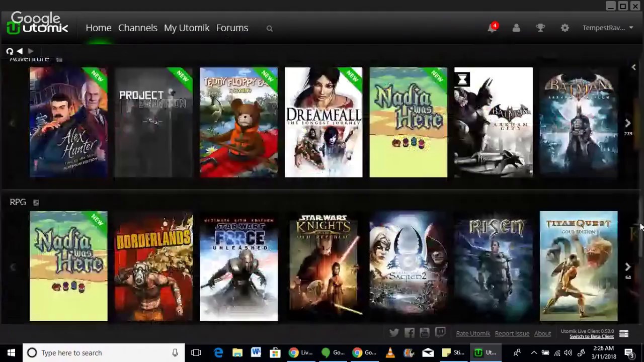
Task: Open the settings gear icon
Action: point(565,28)
